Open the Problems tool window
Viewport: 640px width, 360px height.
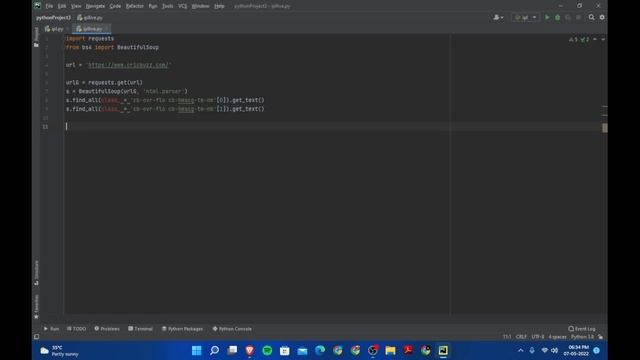(x=107, y=329)
